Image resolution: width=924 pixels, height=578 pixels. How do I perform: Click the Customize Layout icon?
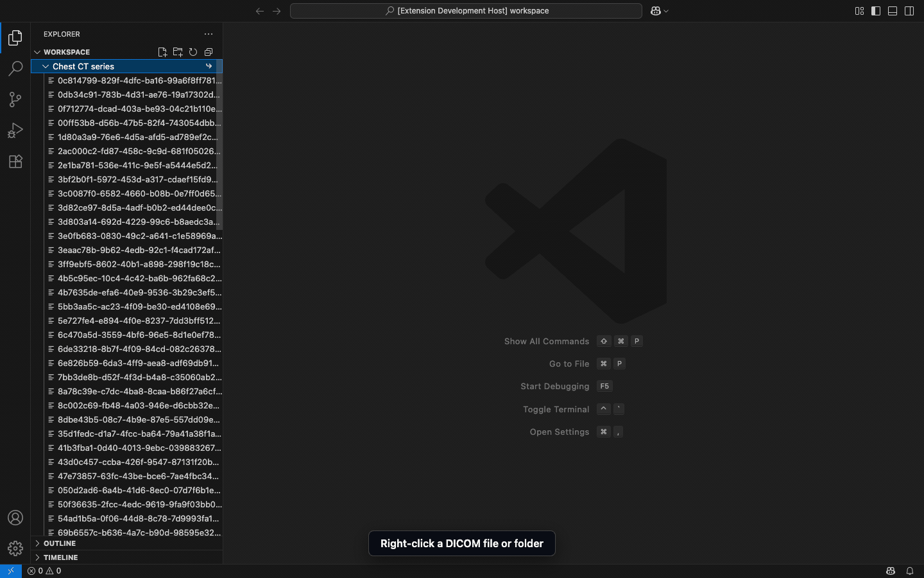click(859, 11)
